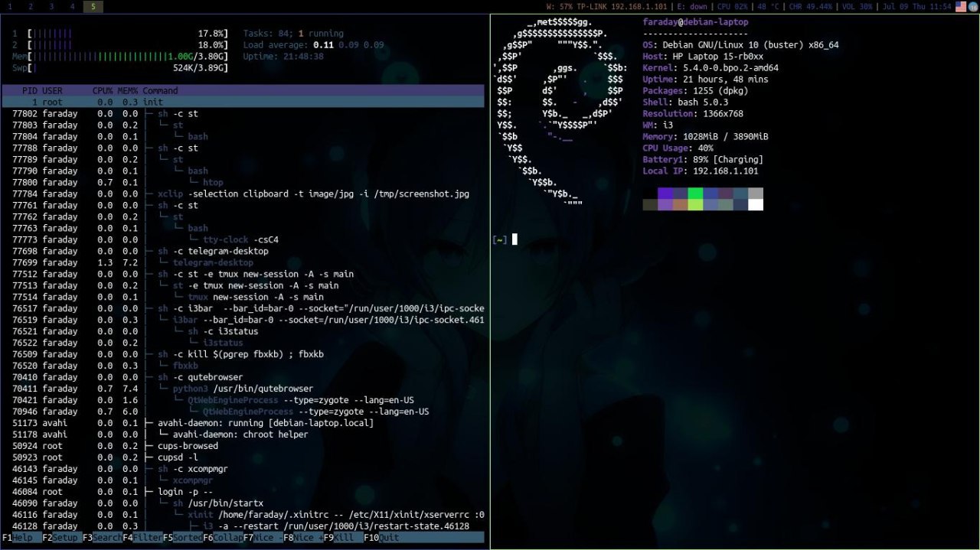Click F8 Nice + in htop

pyautogui.click(x=303, y=538)
